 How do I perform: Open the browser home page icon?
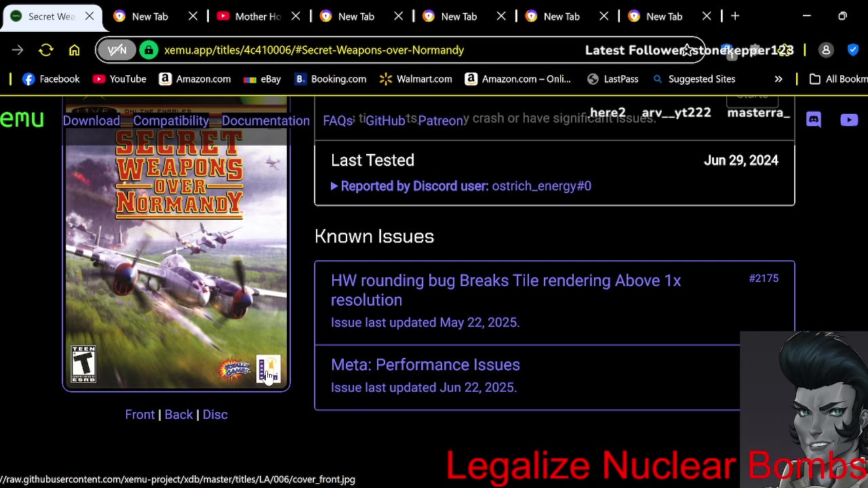click(75, 50)
